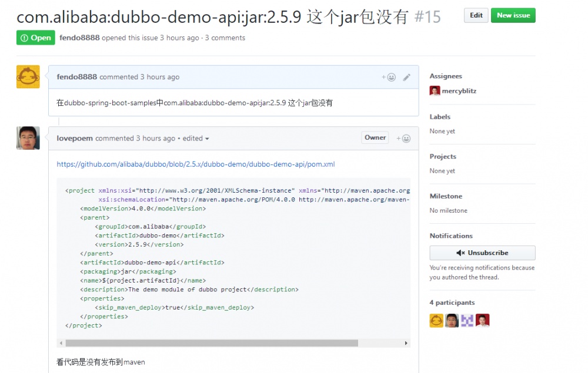The image size is (588, 373).
Task: Open mercyblitz assignee profile link
Action: (459, 91)
